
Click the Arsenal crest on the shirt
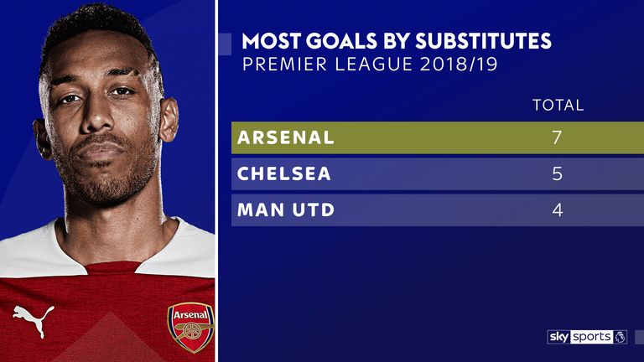pos(191,327)
